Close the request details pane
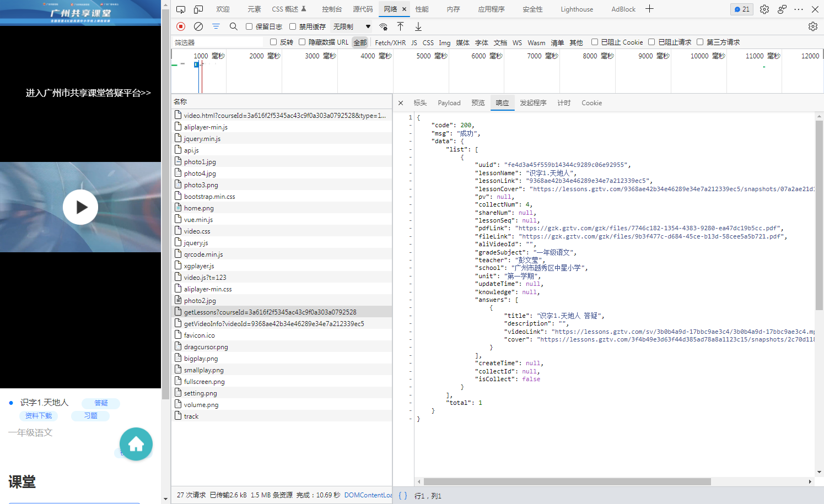824x504 pixels. 401,103
